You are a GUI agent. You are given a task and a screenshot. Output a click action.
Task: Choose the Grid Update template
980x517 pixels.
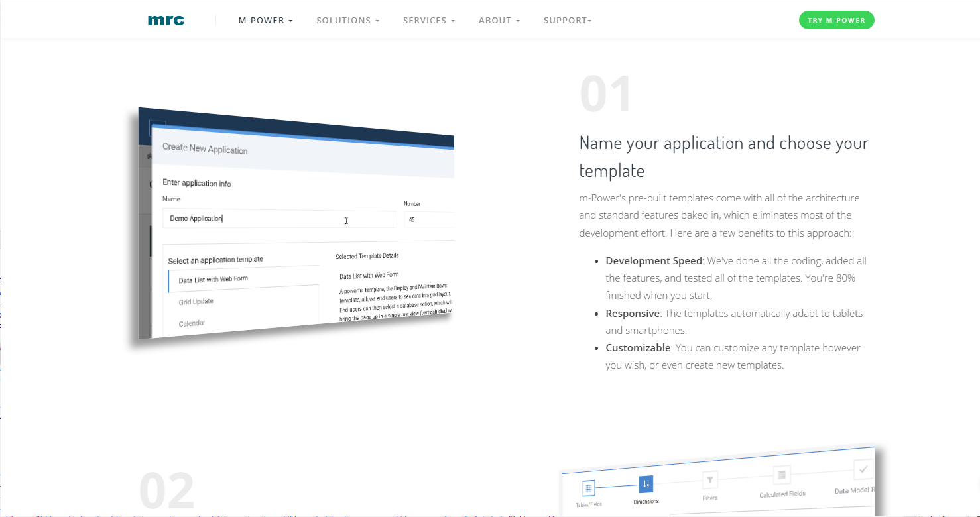(x=196, y=302)
